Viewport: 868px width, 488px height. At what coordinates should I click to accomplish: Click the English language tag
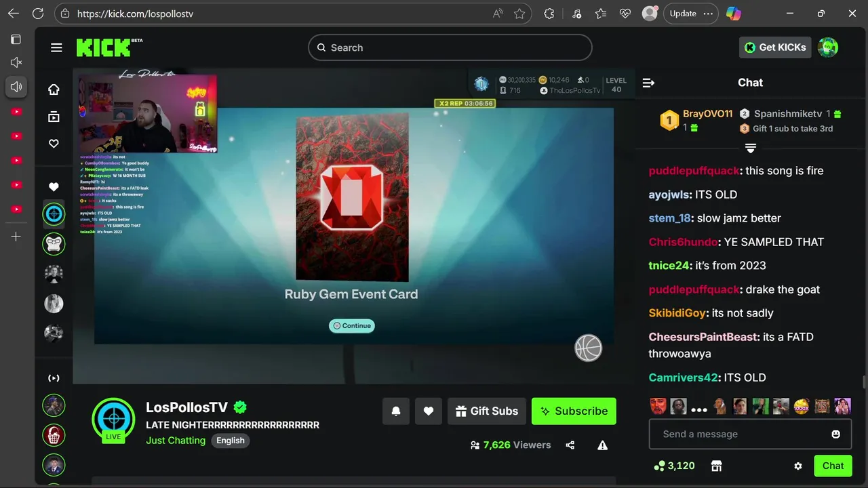231,441
